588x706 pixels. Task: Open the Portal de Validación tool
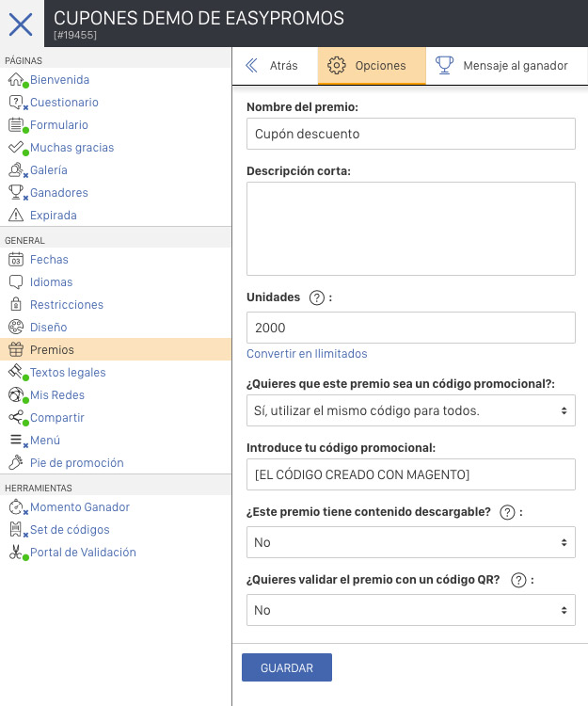83,552
